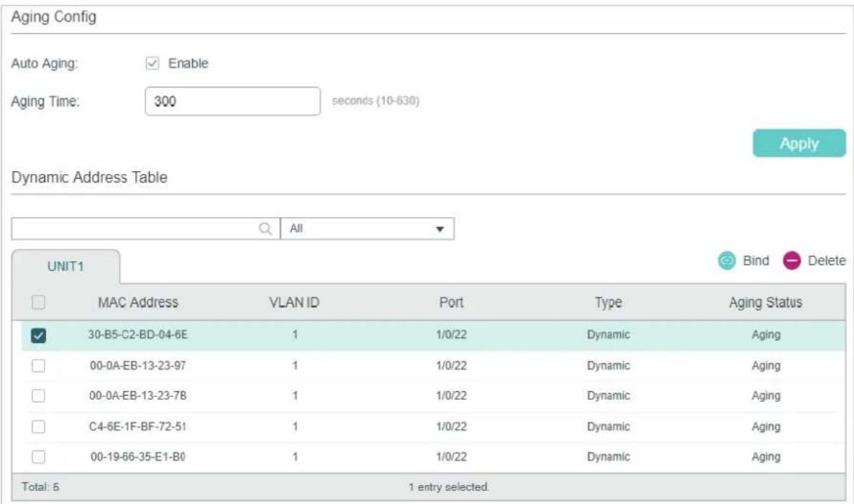Screen dimensions: 854x504
Task: Click the Port column header
Action: (x=451, y=302)
